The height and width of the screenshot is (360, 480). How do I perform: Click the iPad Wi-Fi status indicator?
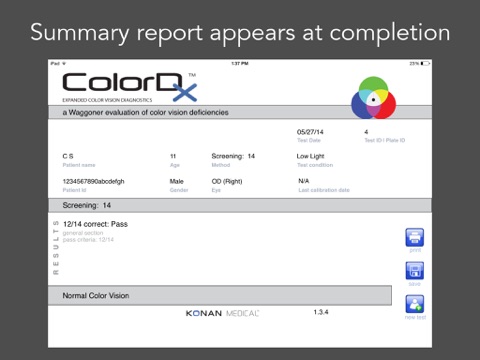pos(58,63)
